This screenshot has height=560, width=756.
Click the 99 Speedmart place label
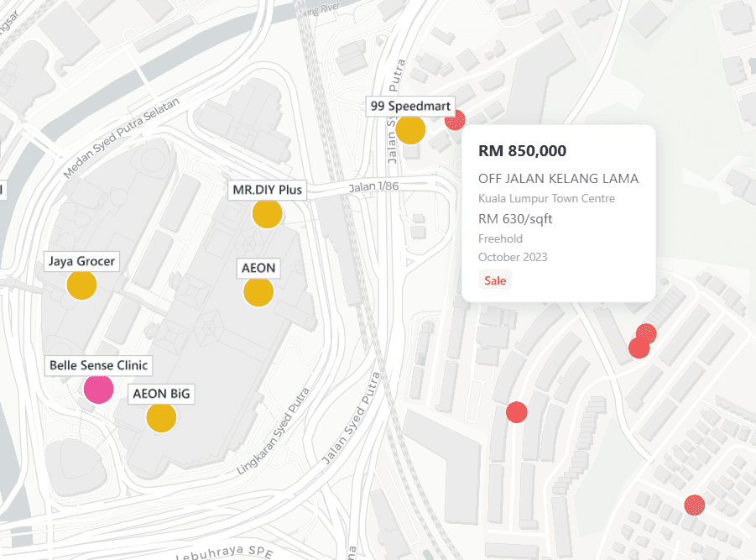pos(409,106)
